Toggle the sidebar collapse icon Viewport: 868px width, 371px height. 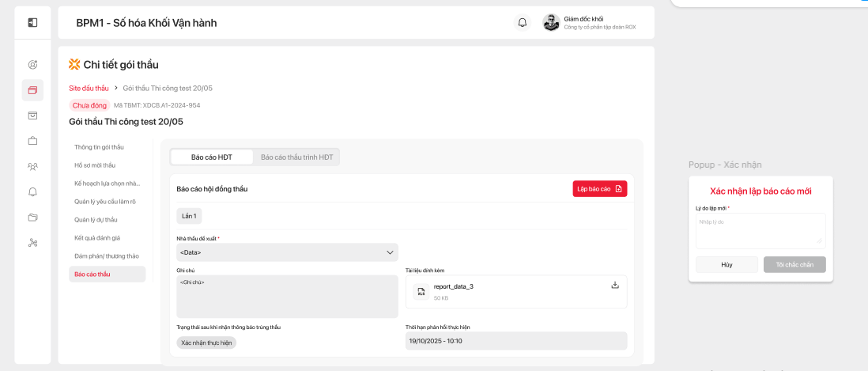(32, 23)
